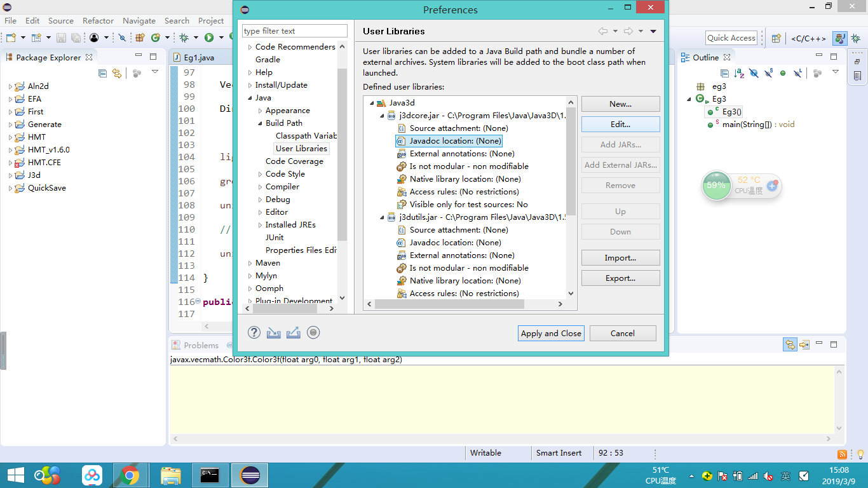The height and width of the screenshot is (488, 868).
Task: Click the user libraries list vertical scrollbar
Action: pyautogui.click(x=571, y=161)
